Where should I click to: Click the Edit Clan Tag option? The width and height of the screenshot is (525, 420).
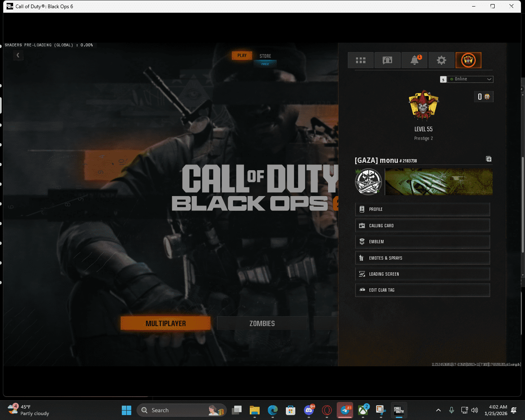click(422, 290)
